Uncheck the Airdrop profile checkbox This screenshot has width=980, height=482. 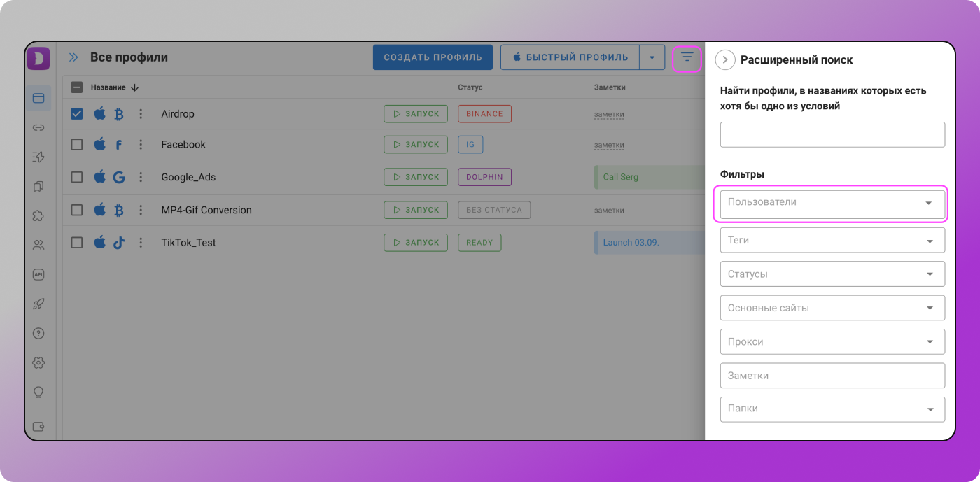pos(77,113)
